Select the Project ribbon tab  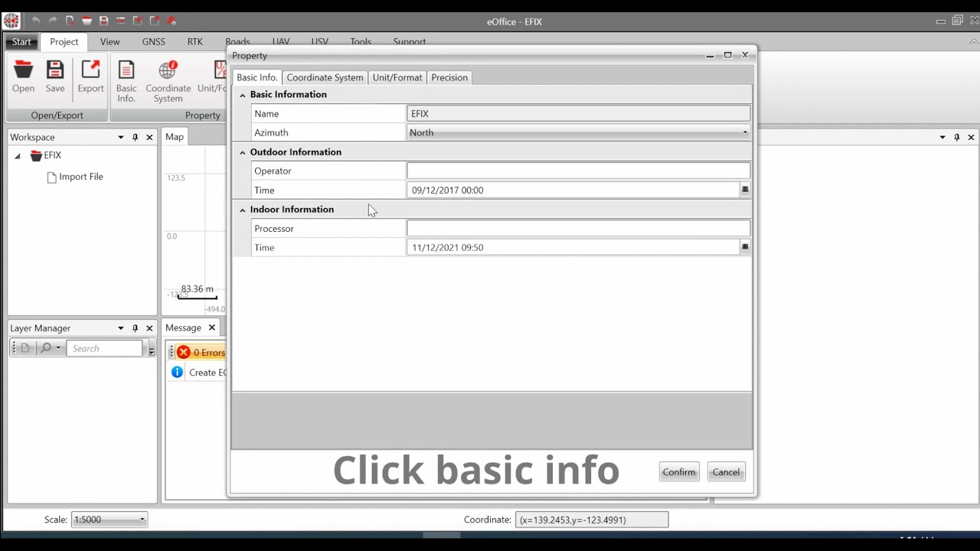[x=64, y=42]
